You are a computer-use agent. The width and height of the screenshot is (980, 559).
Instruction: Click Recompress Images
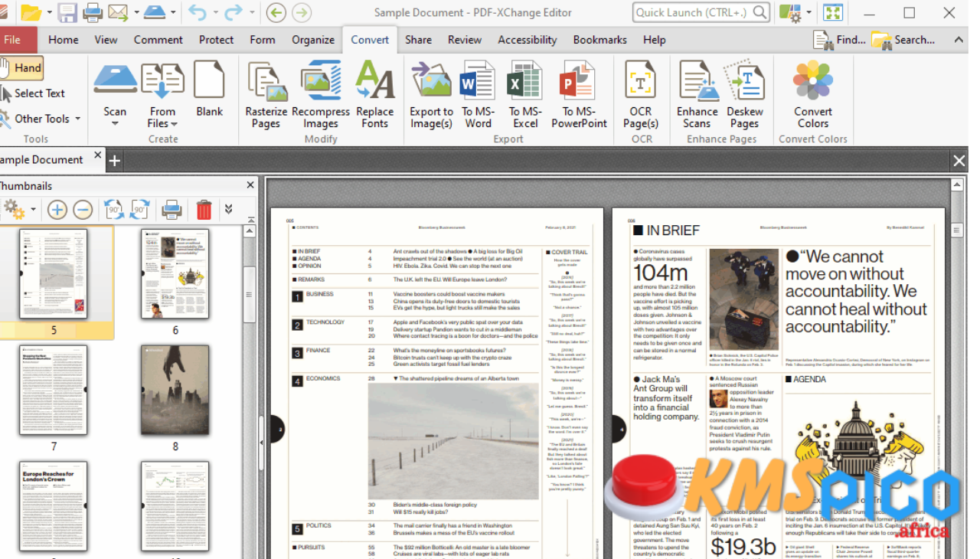coord(320,94)
